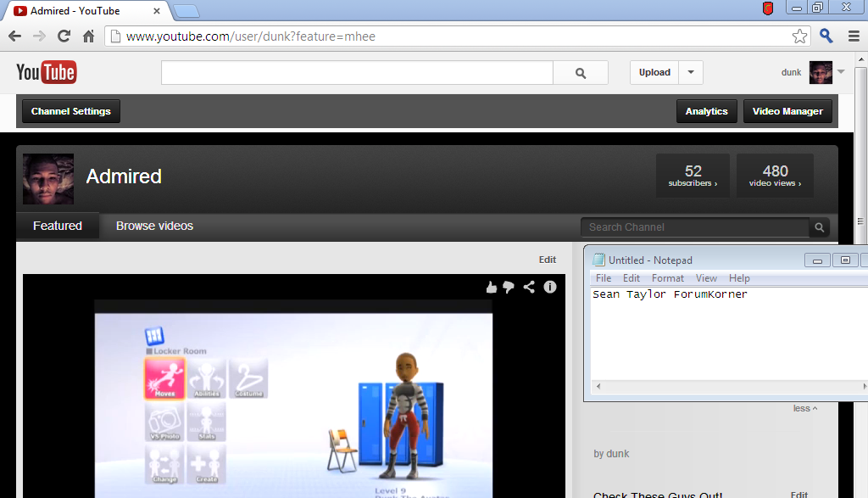
Task: Collapse the description with 'less'
Action: pos(805,408)
